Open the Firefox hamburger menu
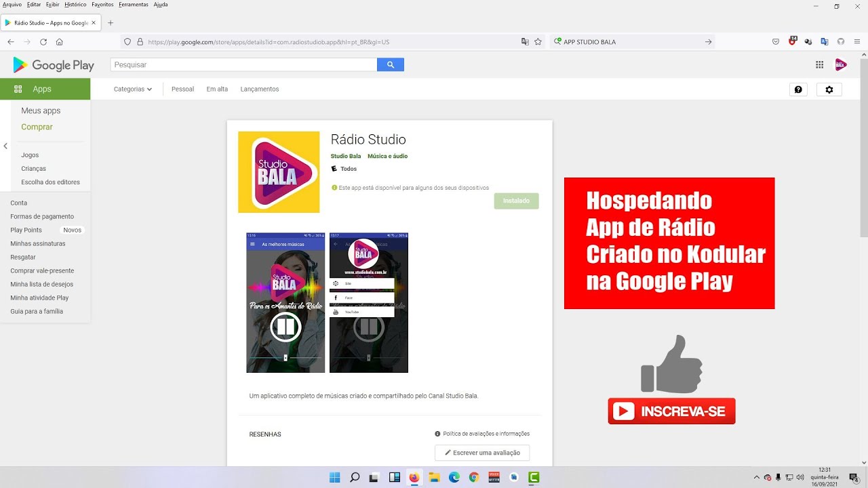The image size is (868, 488). pos(857,42)
